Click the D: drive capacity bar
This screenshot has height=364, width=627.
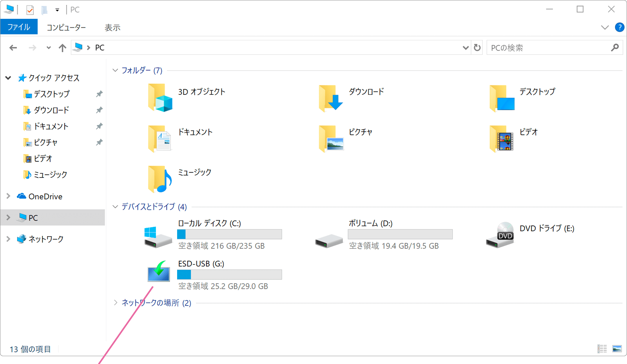pos(400,234)
